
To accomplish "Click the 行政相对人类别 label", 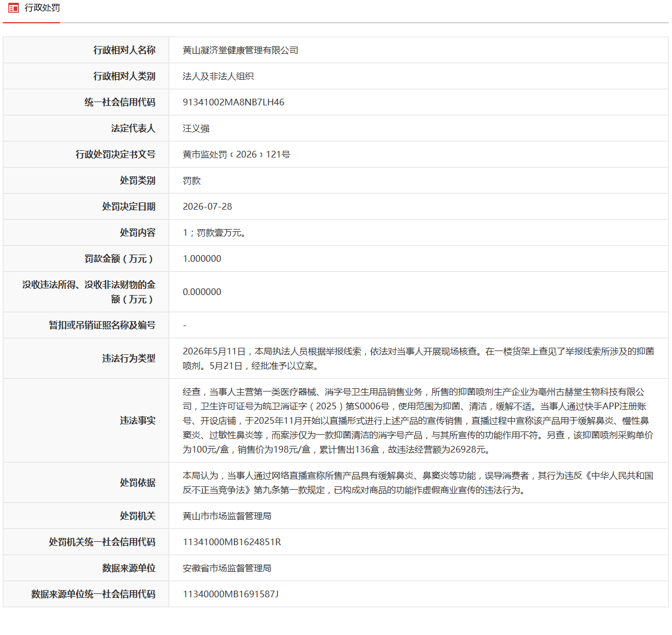I will click(124, 76).
